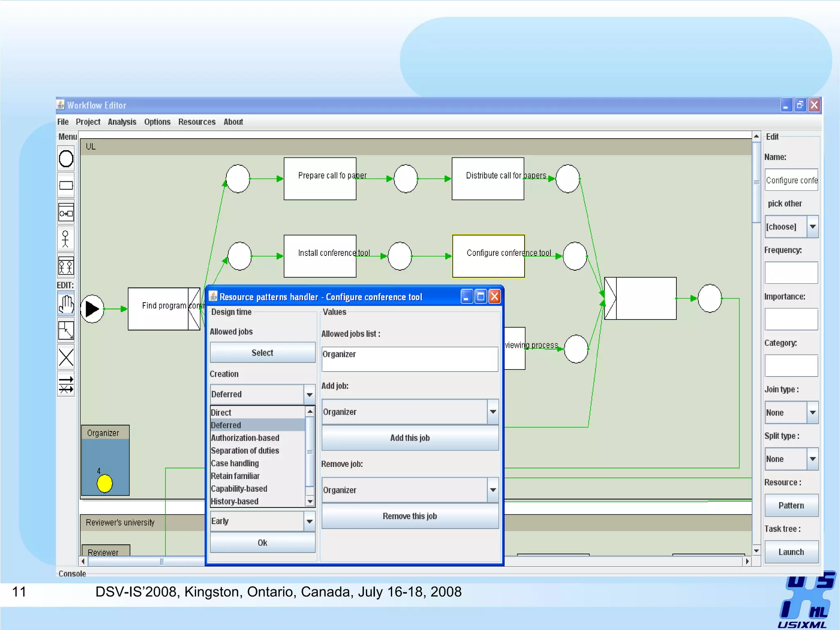Select the rectangle task tool icon
Screen dimensions: 840x630
click(66, 185)
